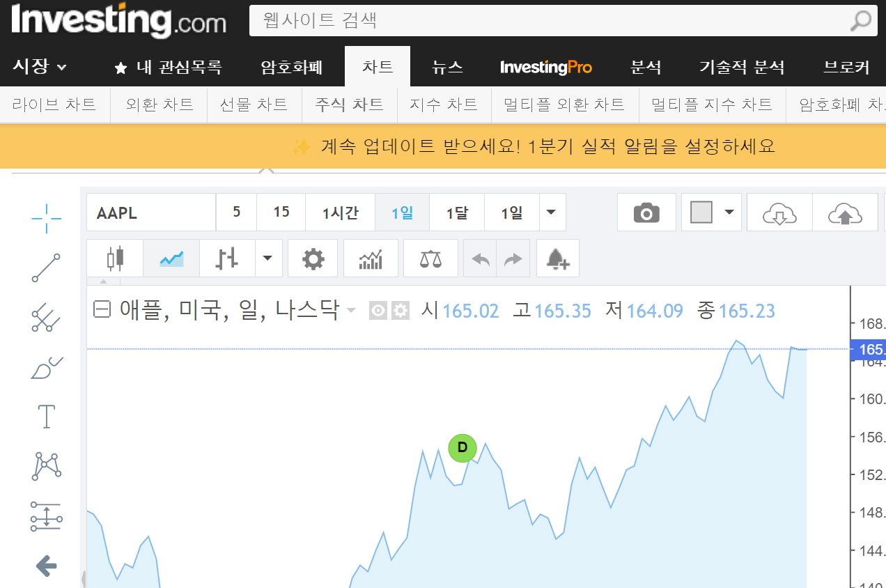Image resolution: width=886 pixels, height=588 pixels.
Task: Switch to bar chart style
Action: coord(227,258)
